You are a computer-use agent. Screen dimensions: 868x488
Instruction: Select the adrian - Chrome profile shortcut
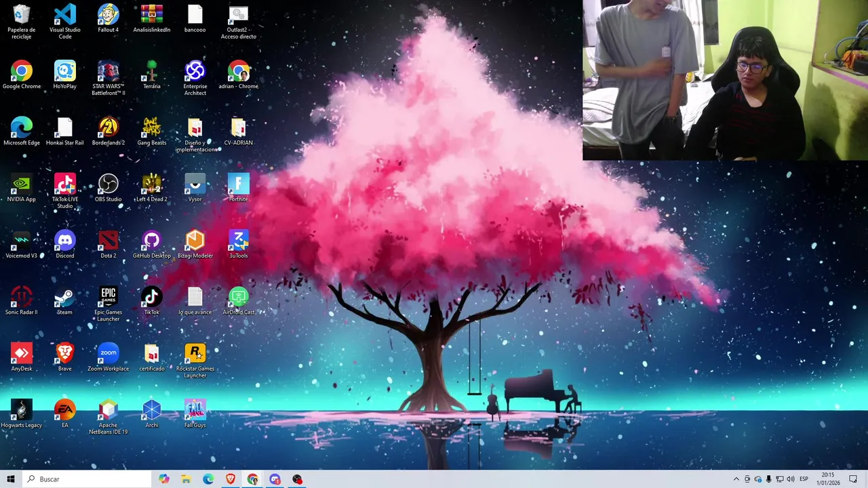(x=238, y=71)
